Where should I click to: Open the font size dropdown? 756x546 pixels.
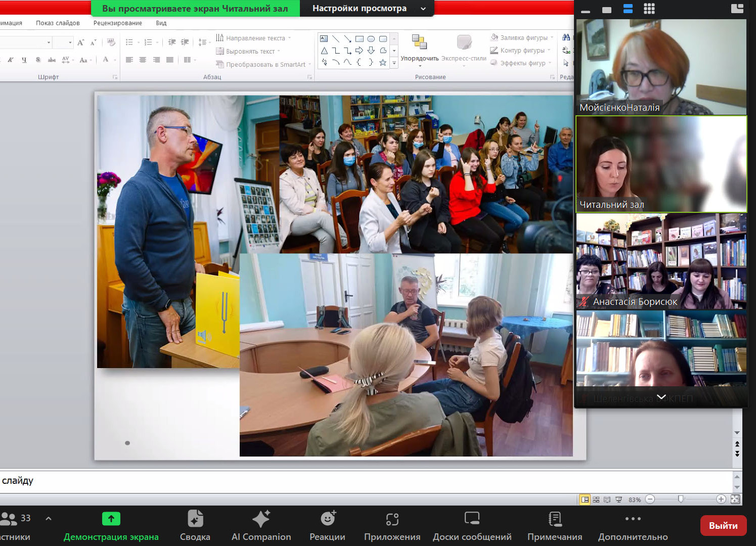point(69,42)
